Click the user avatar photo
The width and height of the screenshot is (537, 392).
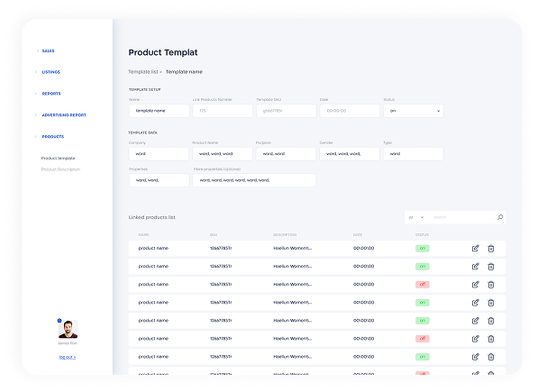[68, 329]
